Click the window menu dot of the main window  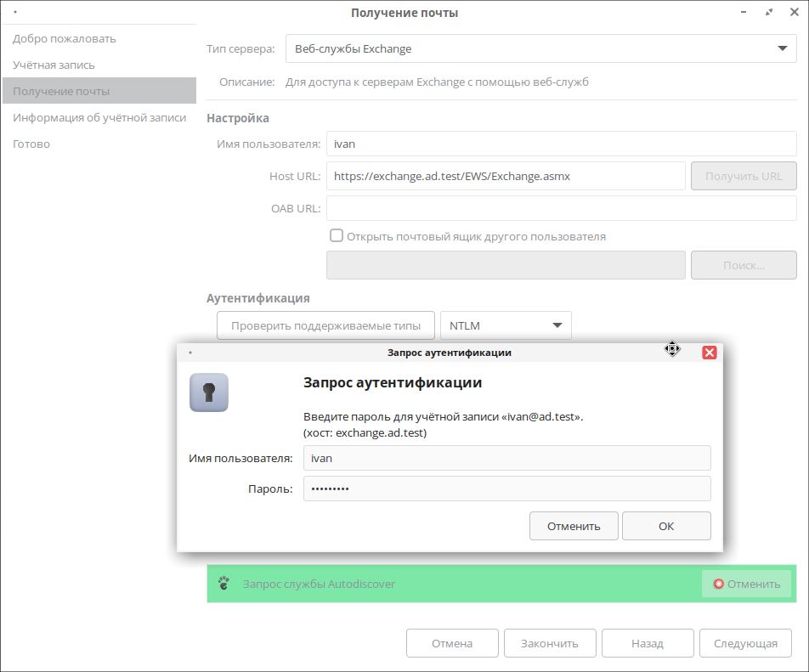coord(15,12)
